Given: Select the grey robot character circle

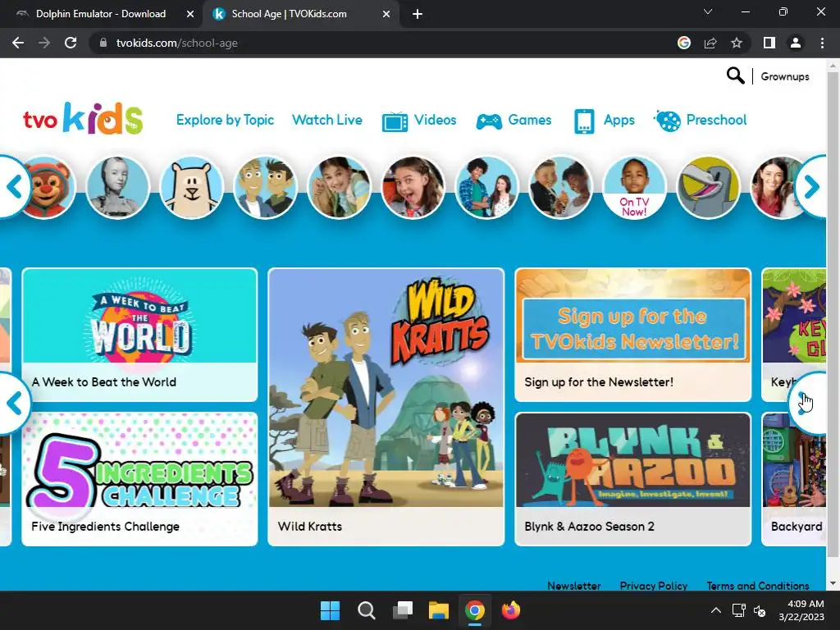Looking at the screenshot, I should pos(118,188).
